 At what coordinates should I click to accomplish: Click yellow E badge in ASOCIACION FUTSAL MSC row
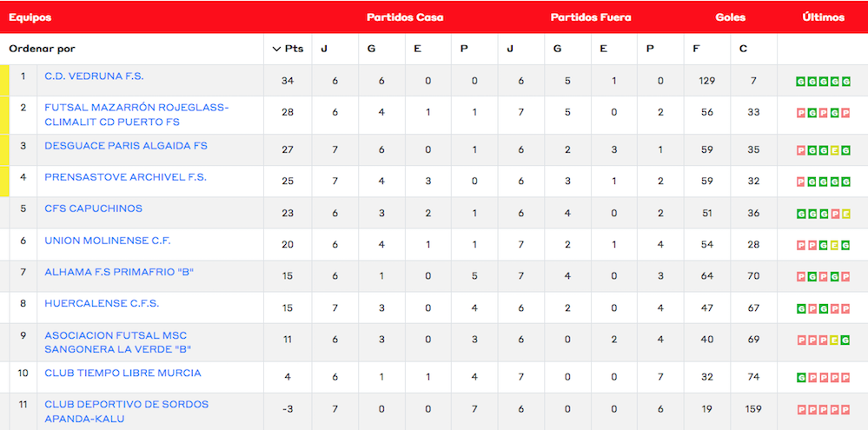point(834,341)
